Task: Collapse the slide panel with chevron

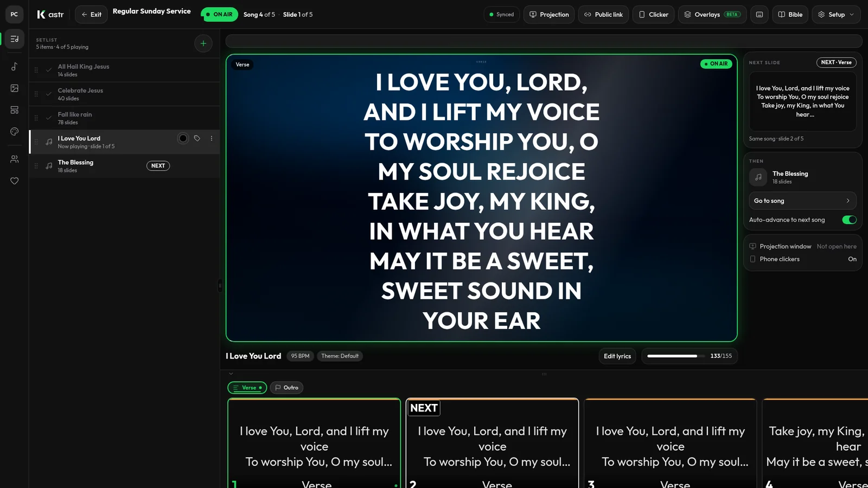Action: [231, 374]
